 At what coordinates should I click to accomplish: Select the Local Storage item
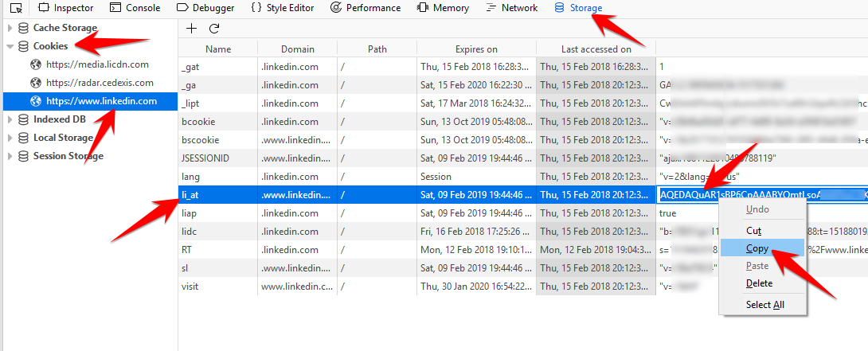(x=63, y=138)
